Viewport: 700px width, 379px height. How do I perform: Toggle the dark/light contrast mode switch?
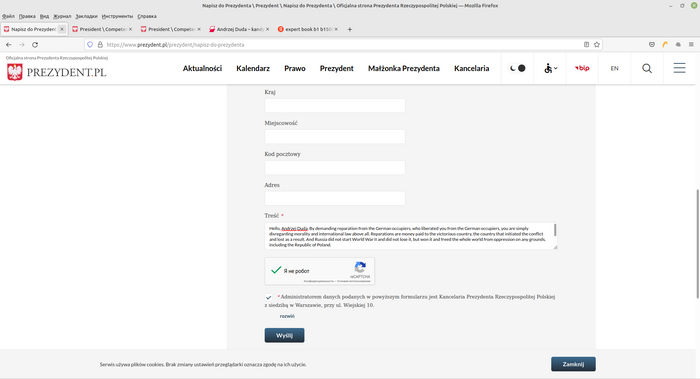click(517, 68)
